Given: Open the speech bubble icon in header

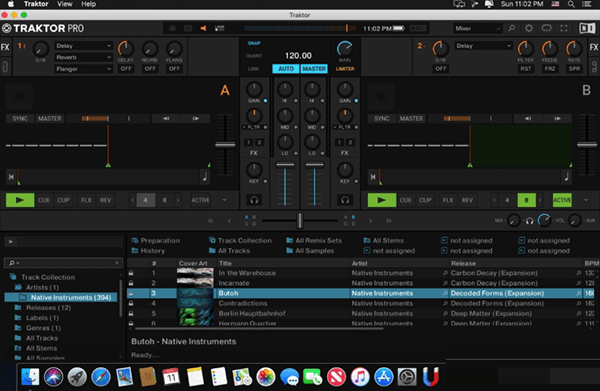Looking at the screenshot, I should (546, 28).
